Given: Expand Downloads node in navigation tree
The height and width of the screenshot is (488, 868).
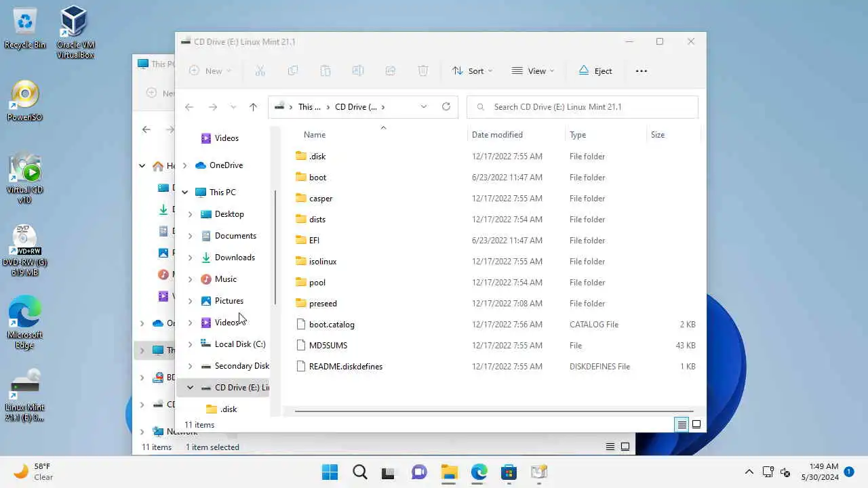Looking at the screenshot, I should coord(190,258).
